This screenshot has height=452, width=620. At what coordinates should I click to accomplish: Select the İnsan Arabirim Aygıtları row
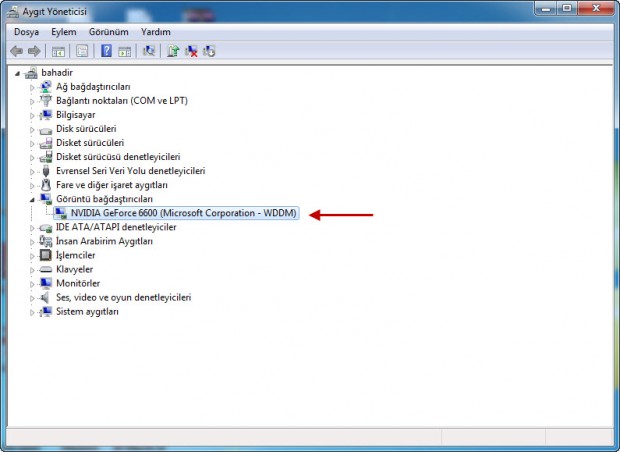tap(104, 241)
